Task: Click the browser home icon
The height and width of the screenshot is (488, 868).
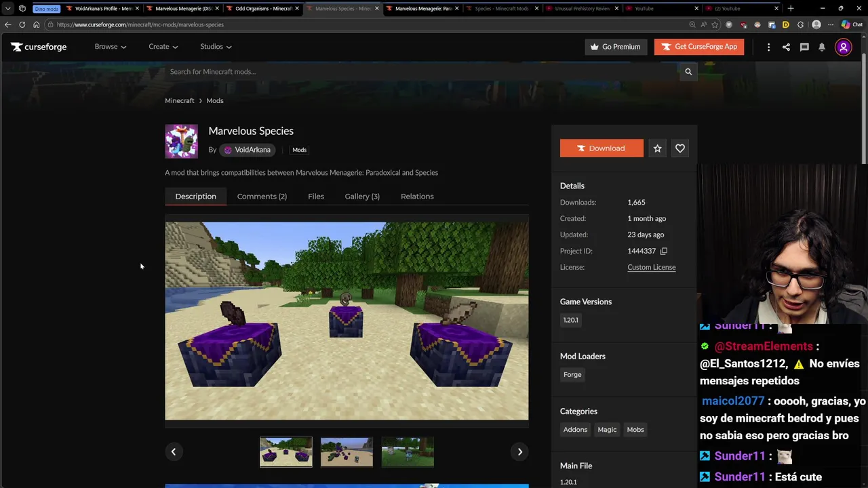Action: tap(37, 24)
